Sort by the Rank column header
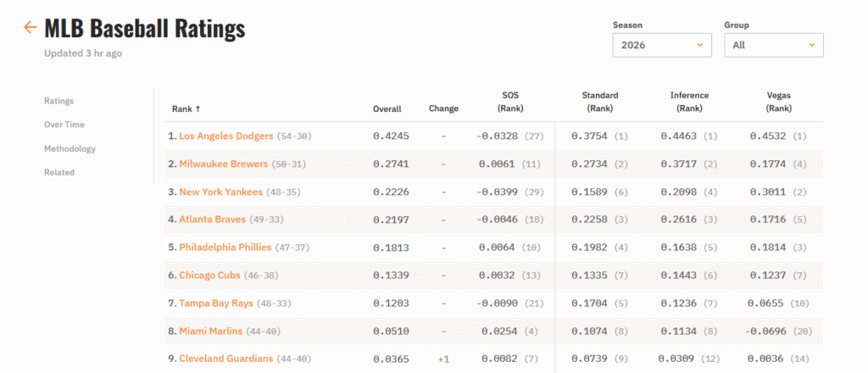 click(186, 109)
